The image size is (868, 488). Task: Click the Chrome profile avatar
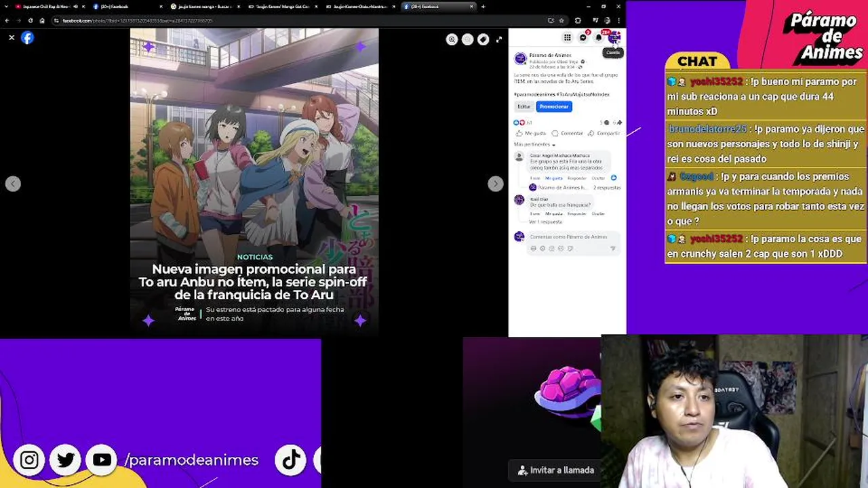607,20
